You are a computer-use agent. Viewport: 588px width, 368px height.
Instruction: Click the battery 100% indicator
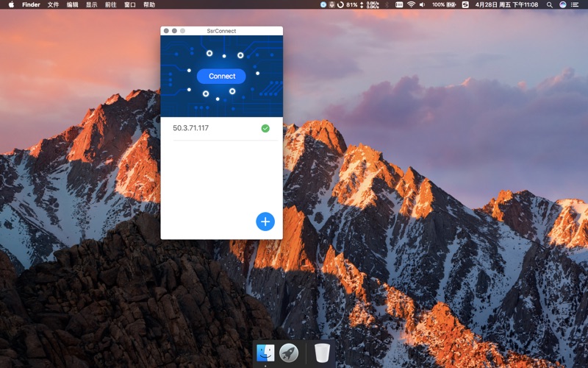444,4
